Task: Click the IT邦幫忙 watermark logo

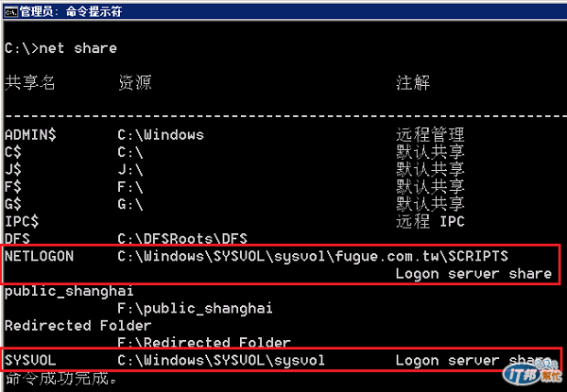Action: pyautogui.click(x=531, y=370)
